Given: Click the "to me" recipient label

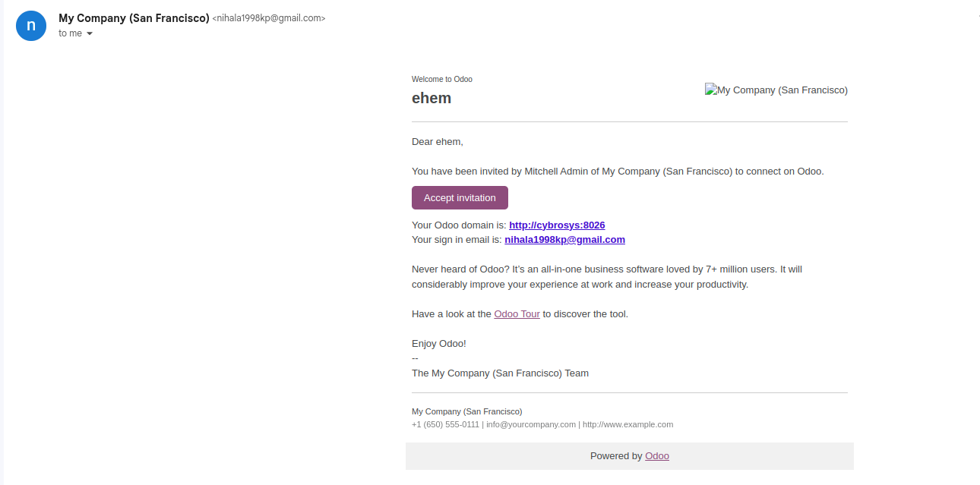Looking at the screenshot, I should (70, 33).
